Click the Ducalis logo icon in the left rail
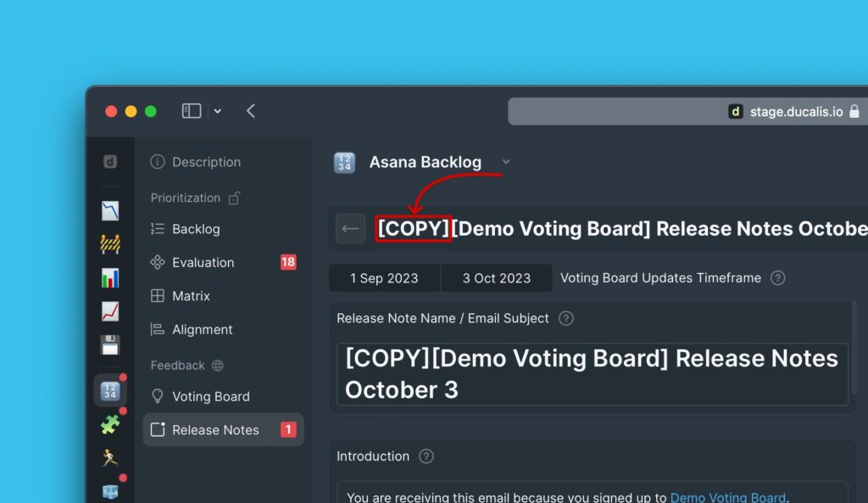 pos(110,162)
